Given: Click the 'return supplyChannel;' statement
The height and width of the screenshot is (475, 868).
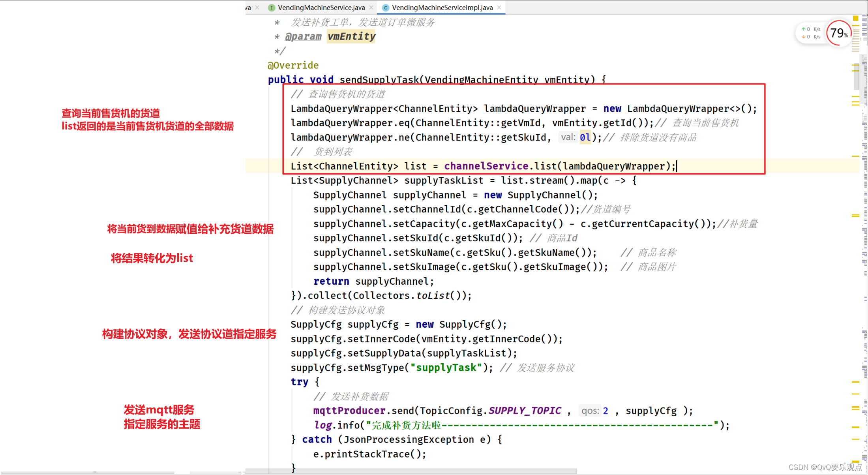Looking at the screenshot, I should pyautogui.click(x=373, y=281).
